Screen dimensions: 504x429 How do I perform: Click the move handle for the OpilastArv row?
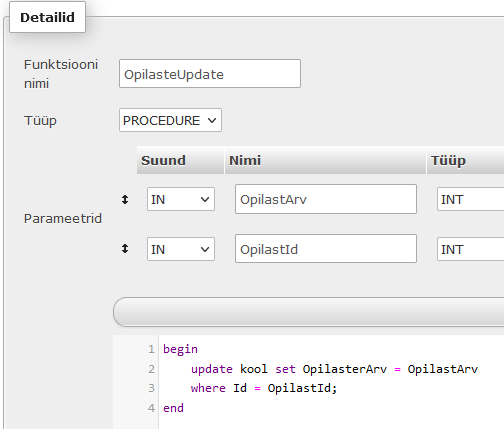pos(125,199)
